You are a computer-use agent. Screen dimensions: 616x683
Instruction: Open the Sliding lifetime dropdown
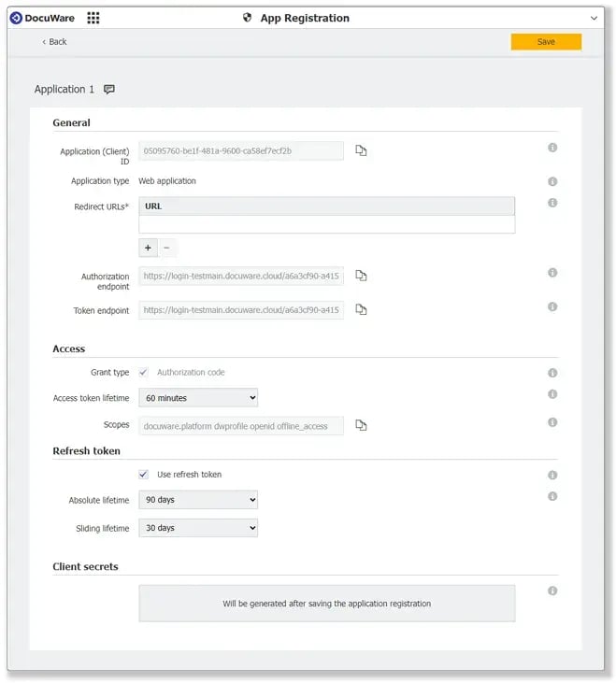coord(198,528)
